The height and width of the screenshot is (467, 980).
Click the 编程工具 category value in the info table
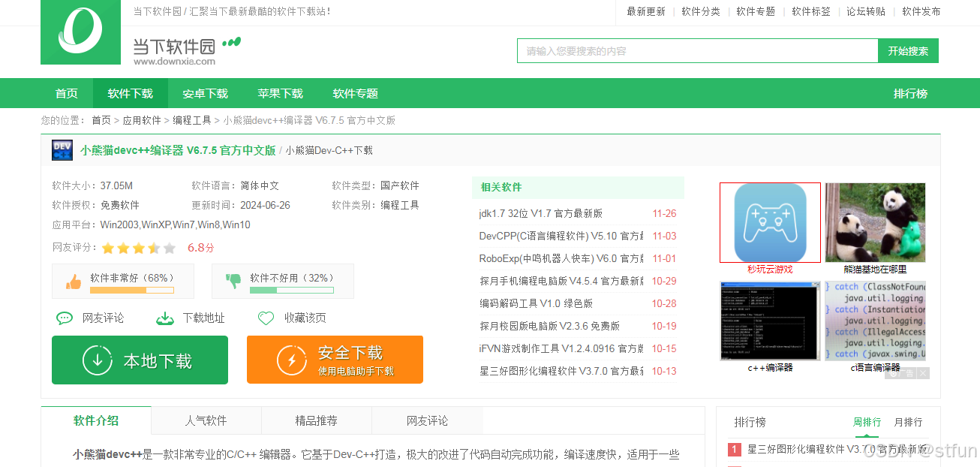400,205
